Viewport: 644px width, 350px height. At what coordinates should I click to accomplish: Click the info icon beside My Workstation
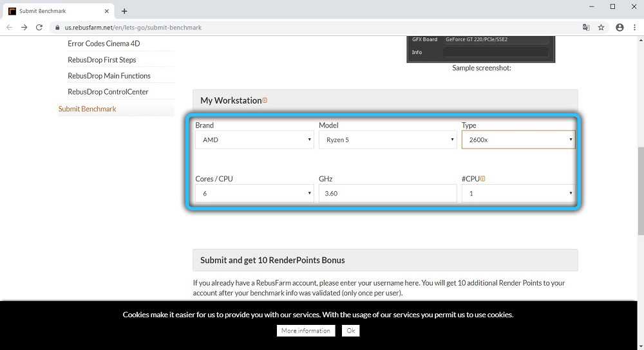[x=265, y=100]
